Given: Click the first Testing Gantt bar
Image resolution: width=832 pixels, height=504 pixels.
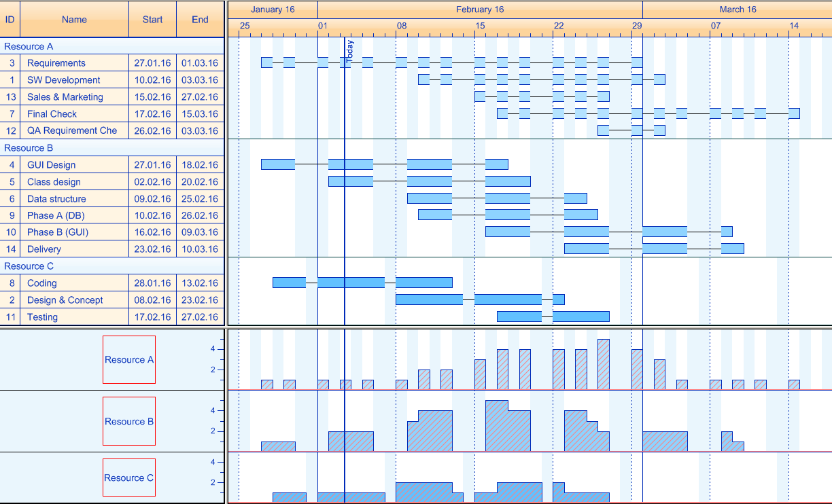Looking at the screenshot, I should pyautogui.click(x=519, y=317).
